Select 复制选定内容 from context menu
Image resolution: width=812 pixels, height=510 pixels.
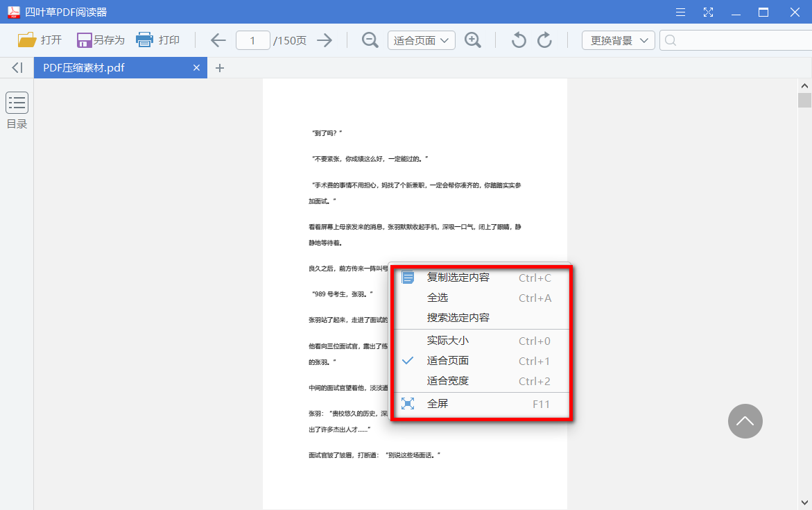coord(460,277)
